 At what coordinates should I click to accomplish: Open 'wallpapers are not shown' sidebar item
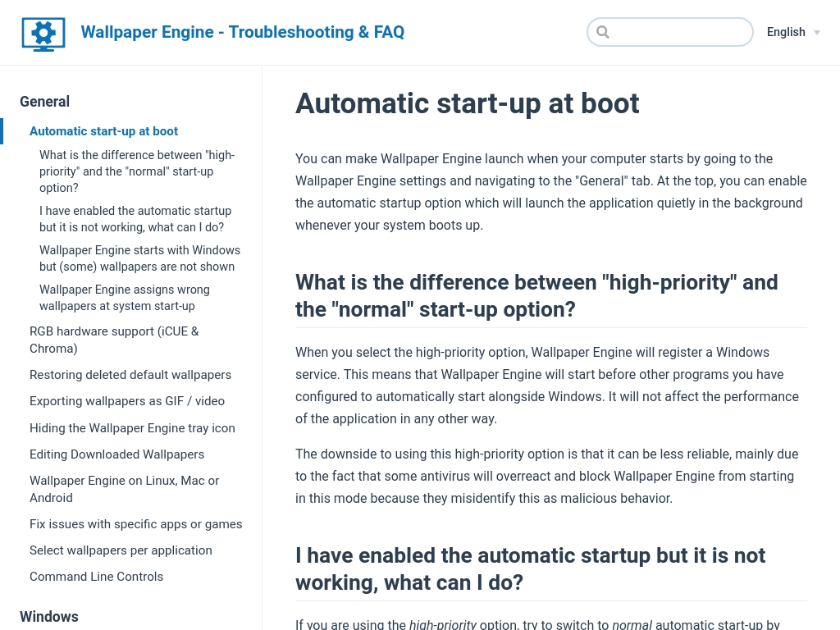(139, 258)
